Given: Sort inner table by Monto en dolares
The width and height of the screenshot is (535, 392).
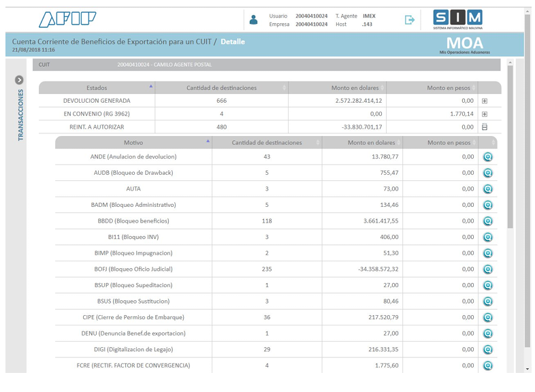Looking at the screenshot, I should [371, 143].
